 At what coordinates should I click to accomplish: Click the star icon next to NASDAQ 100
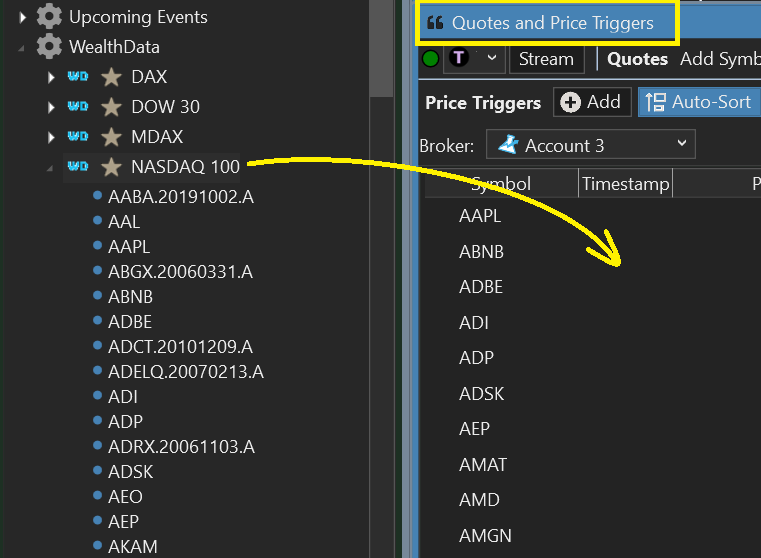coord(111,167)
